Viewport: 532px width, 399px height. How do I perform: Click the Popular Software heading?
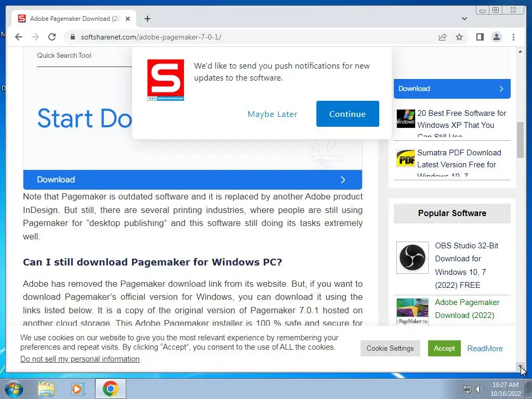point(452,214)
